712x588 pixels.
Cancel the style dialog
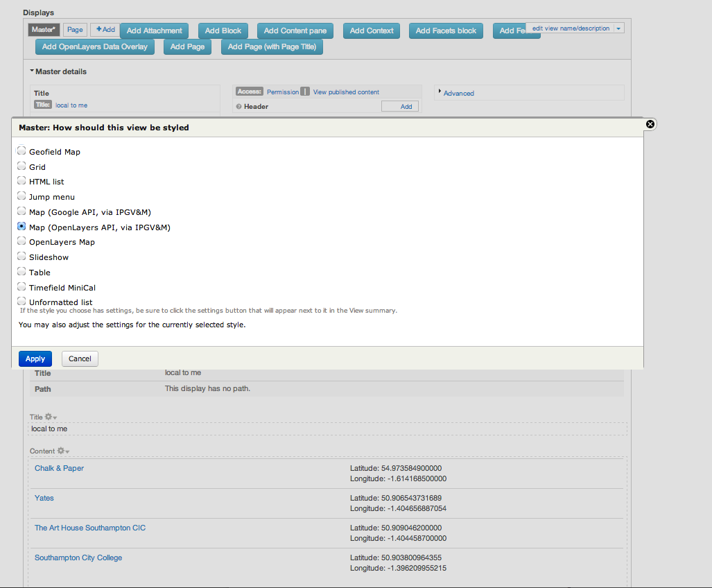(x=80, y=358)
